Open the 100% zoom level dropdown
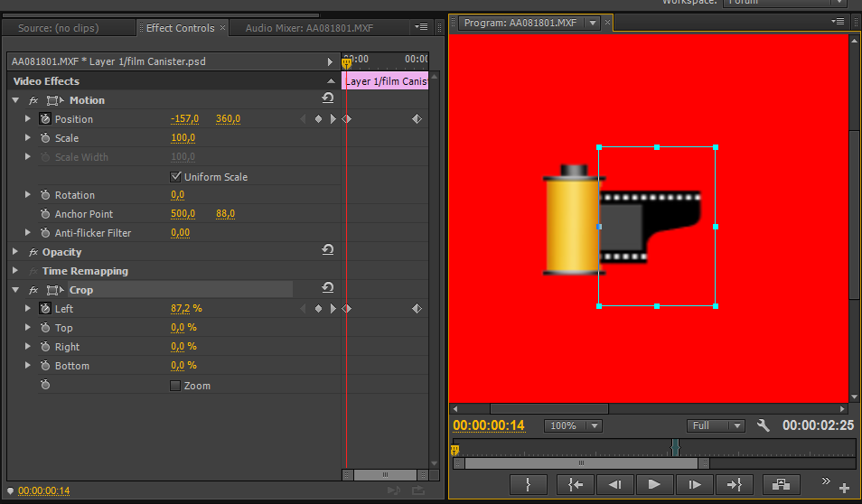The height and width of the screenshot is (504, 862). [574, 425]
